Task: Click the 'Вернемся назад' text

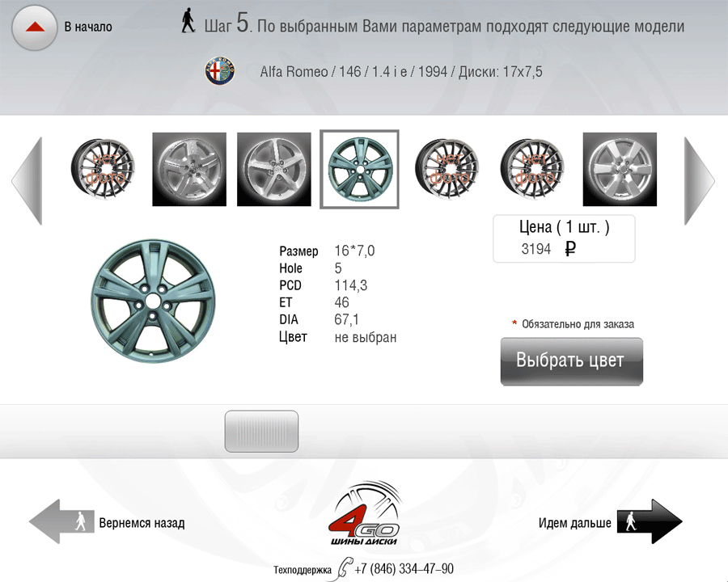Action: coord(142,523)
